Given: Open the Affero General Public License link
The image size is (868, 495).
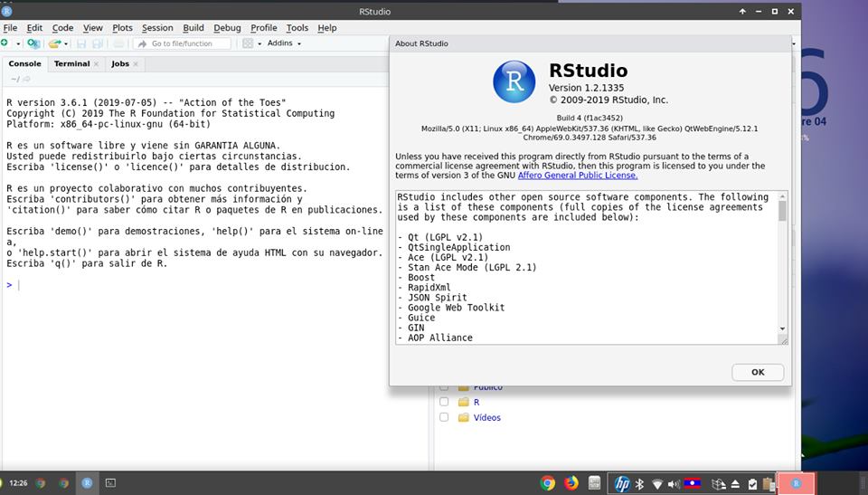Looking at the screenshot, I should [x=578, y=176].
